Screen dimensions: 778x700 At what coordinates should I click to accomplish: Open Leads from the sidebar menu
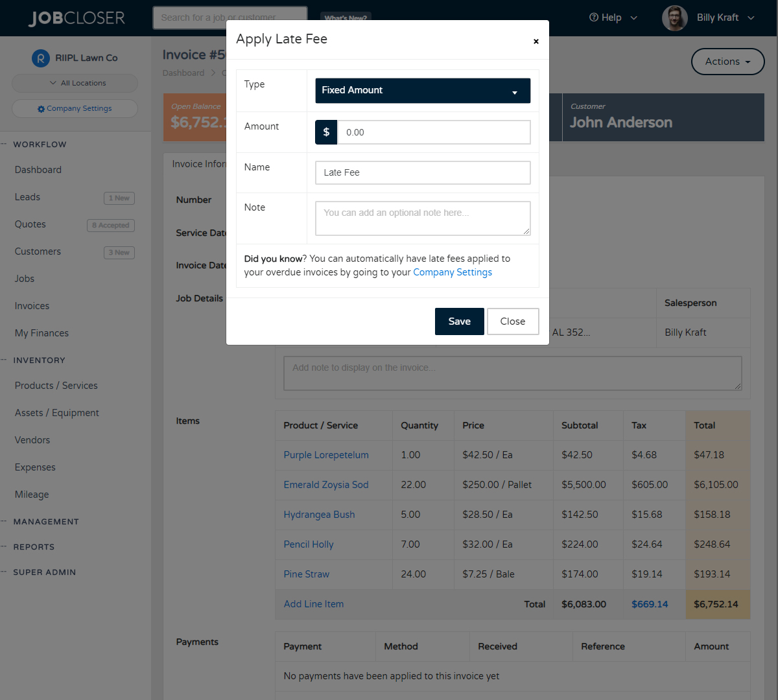pos(29,196)
